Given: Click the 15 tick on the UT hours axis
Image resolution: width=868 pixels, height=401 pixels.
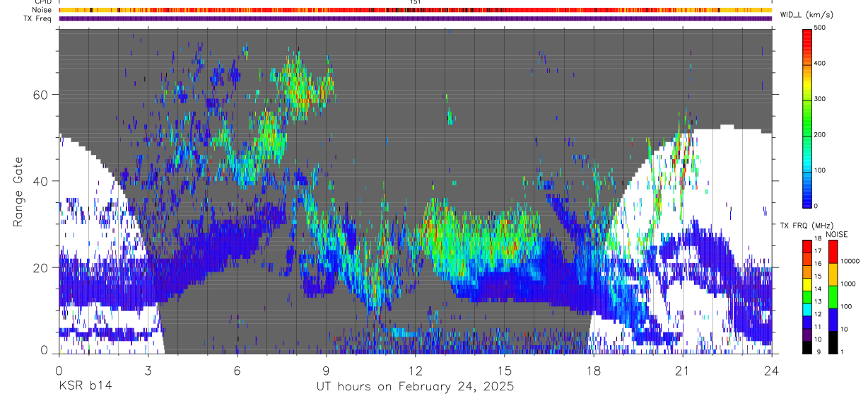Looking at the screenshot, I should (504, 371).
